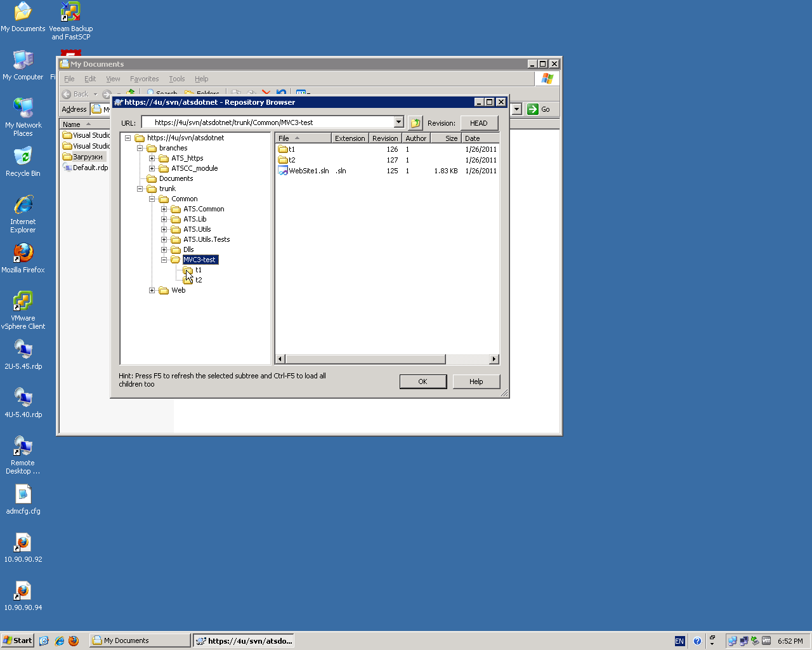
Task: Click inside the repository URL field
Action: (267, 123)
